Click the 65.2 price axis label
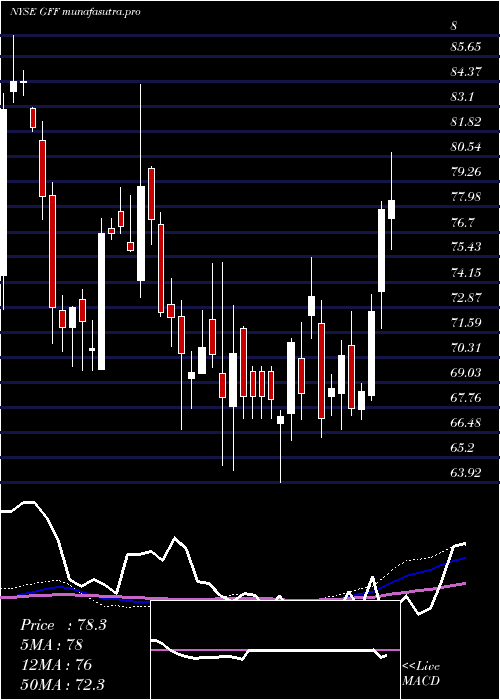 click(463, 447)
